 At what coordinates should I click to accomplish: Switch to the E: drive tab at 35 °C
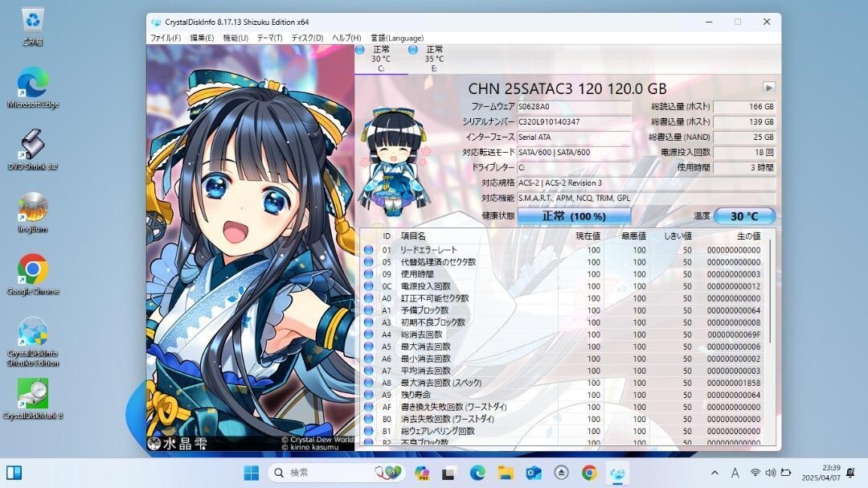pyautogui.click(x=434, y=59)
